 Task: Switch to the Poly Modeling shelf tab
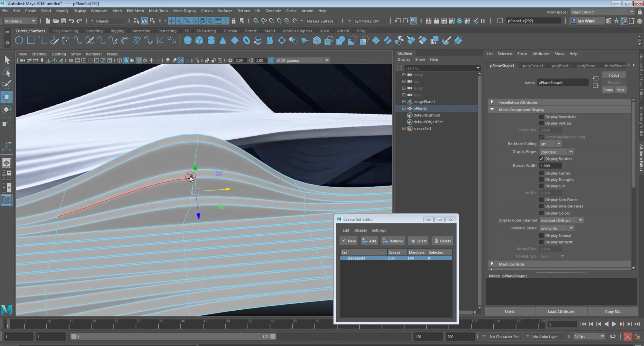coord(66,31)
